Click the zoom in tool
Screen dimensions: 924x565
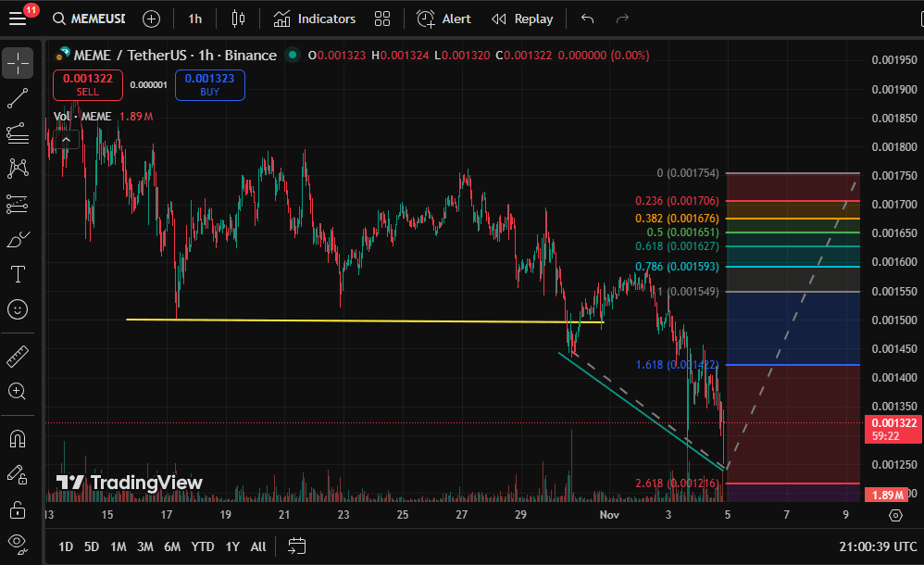point(18,391)
